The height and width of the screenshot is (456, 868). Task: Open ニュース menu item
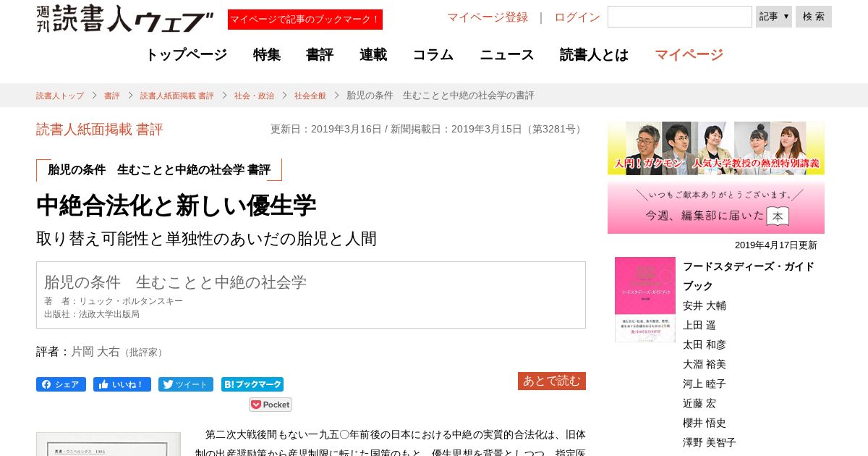coord(507,54)
